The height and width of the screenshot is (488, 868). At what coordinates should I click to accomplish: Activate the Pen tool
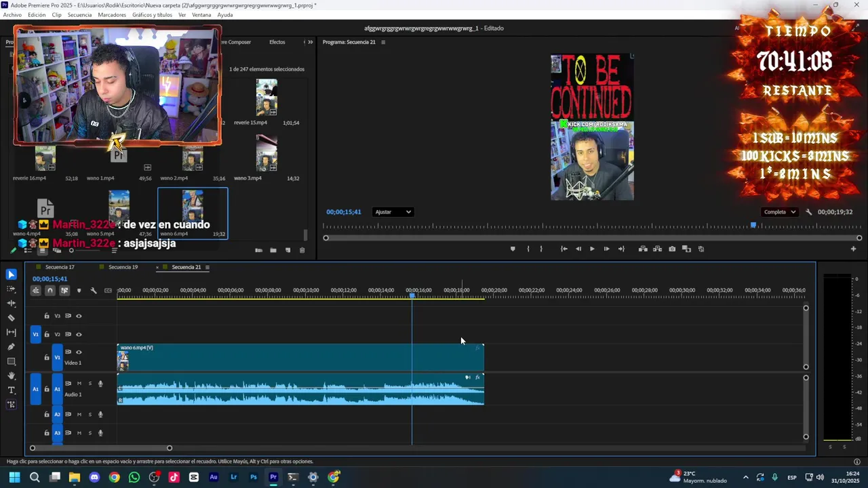click(x=11, y=346)
